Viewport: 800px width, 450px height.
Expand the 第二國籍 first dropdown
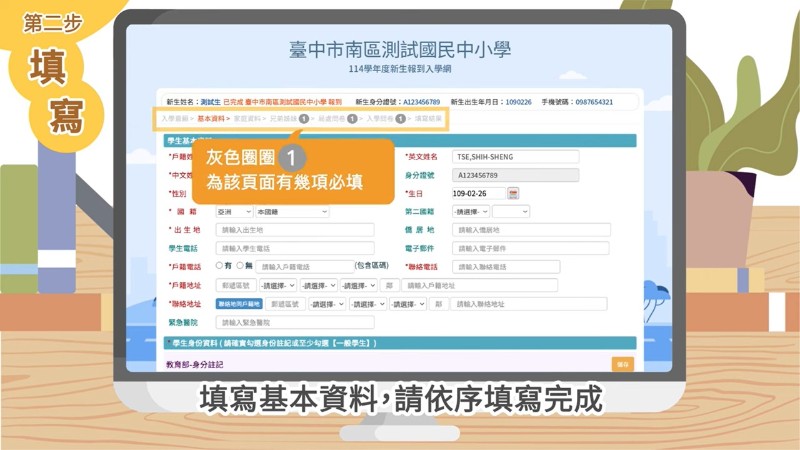coord(471,212)
